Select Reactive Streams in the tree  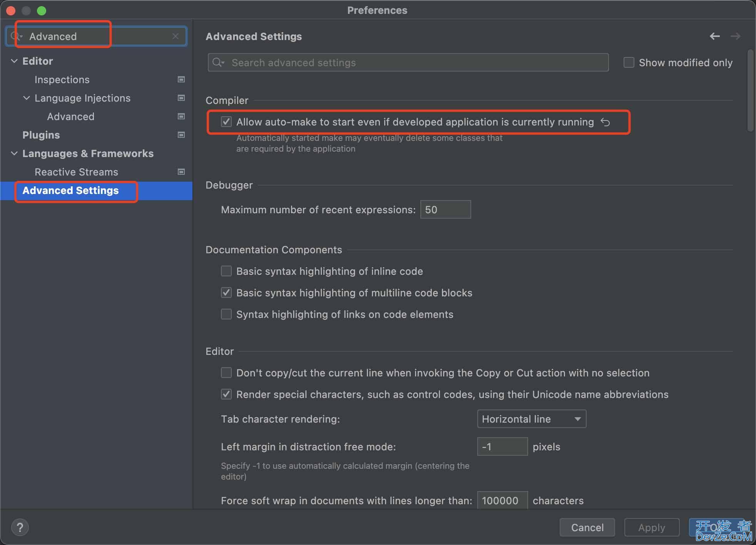76,172
